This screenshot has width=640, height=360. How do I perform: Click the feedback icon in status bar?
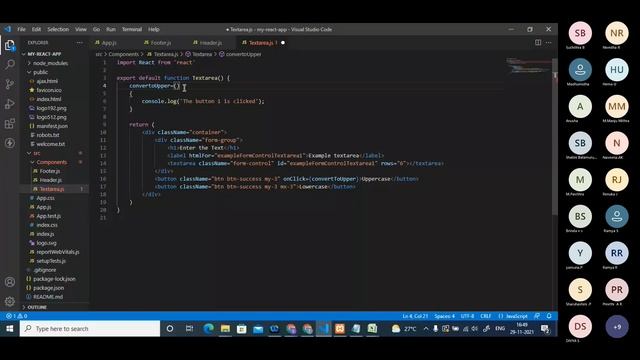537,316
